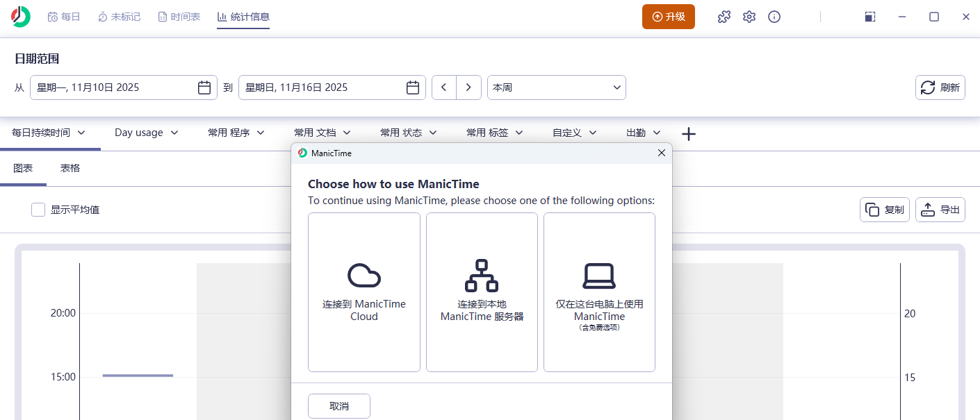Open the start date calendar picker
Image resolution: width=980 pixels, height=420 pixels.
pos(204,87)
